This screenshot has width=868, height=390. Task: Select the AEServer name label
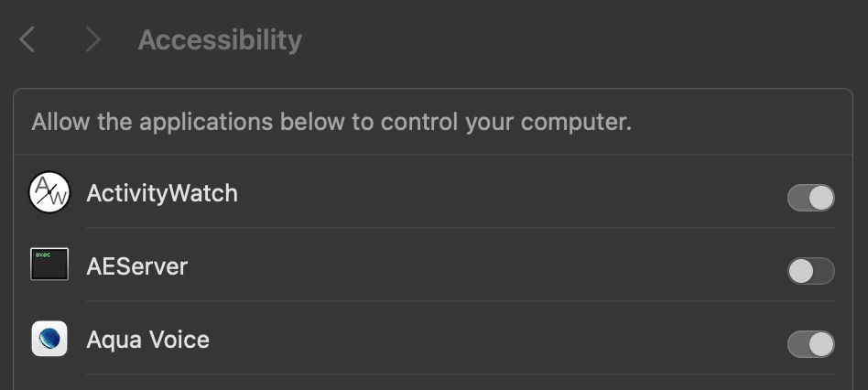coord(137,266)
